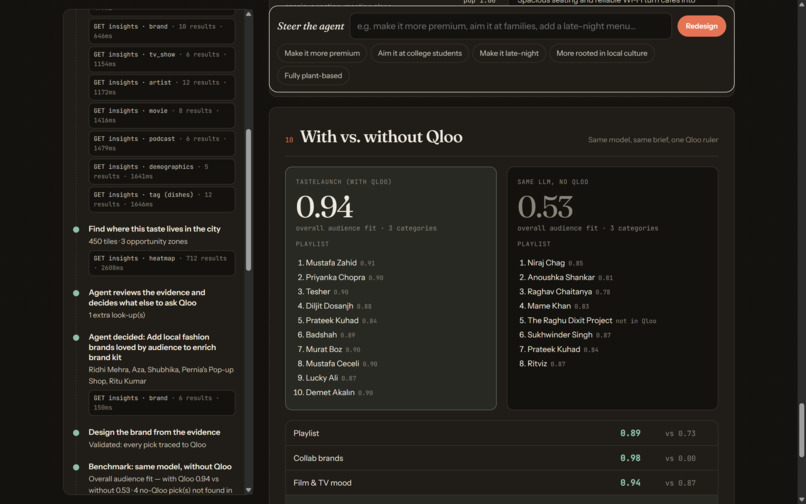Viewport: 806px width, 504px height.
Task: Click the 450 tiles 3 opportunity zones text
Action: 138,242
